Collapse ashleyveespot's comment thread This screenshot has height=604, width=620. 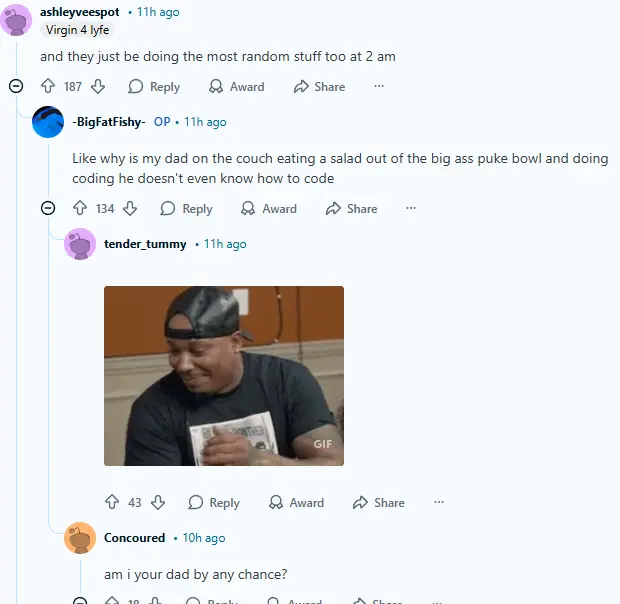[15, 87]
